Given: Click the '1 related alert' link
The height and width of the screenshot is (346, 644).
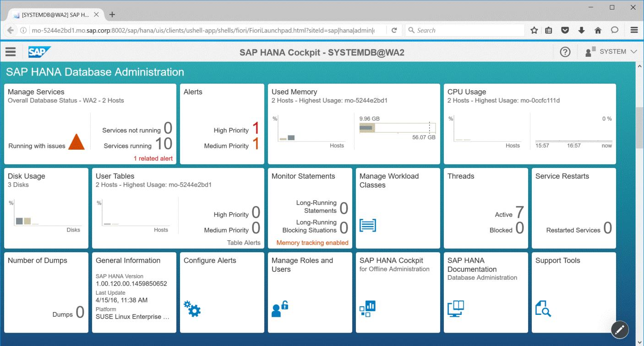Looking at the screenshot, I should click(153, 158).
